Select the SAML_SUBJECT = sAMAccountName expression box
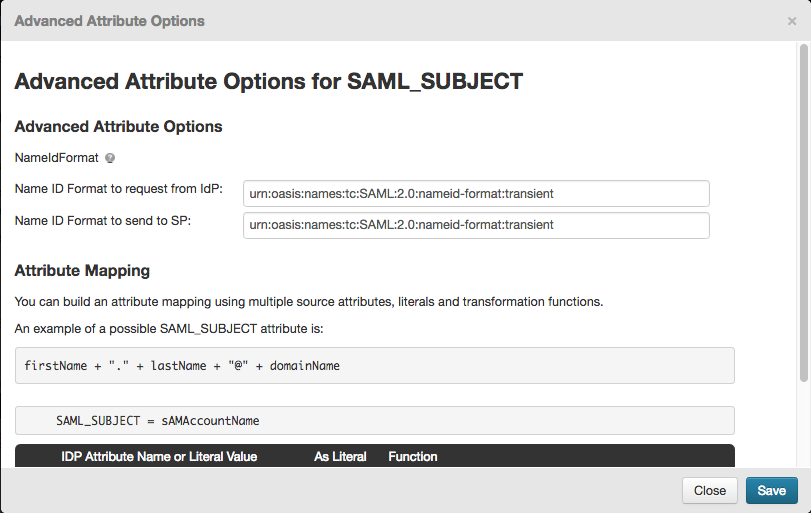This screenshot has height=513, width=811. click(x=375, y=420)
